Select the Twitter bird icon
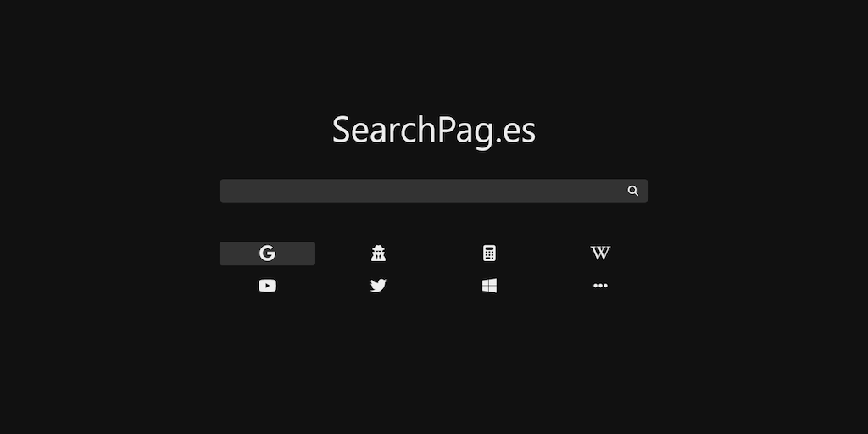The width and height of the screenshot is (868, 434). click(x=379, y=286)
